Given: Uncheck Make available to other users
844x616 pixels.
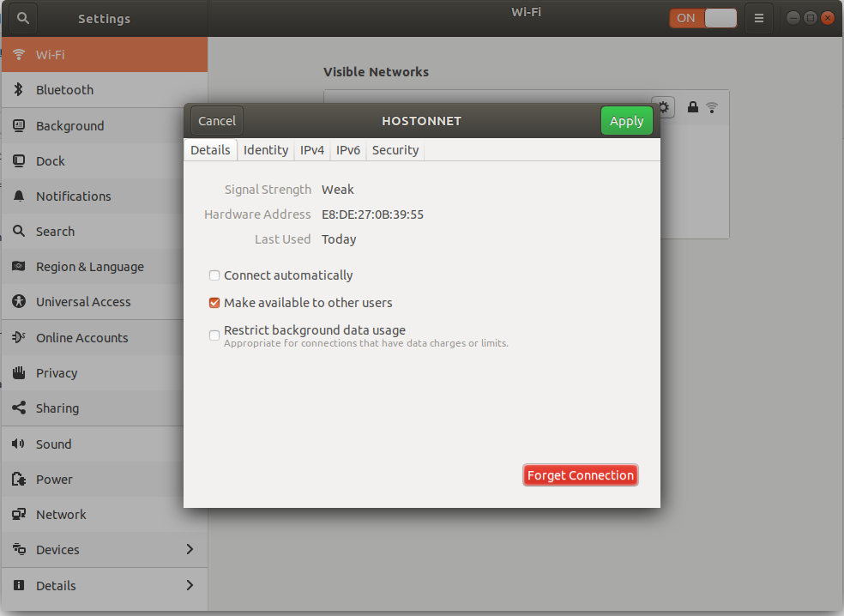Looking at the screenshot, I should (214, 303).
